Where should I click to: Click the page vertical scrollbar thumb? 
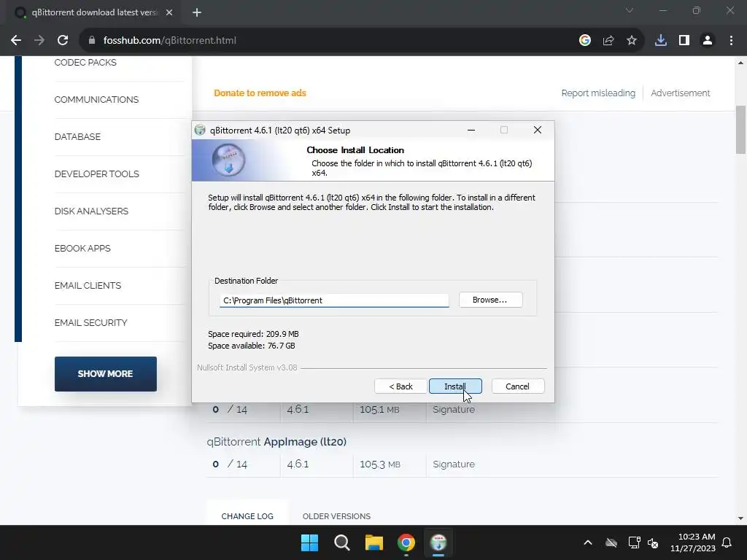[x=740, y=130]
